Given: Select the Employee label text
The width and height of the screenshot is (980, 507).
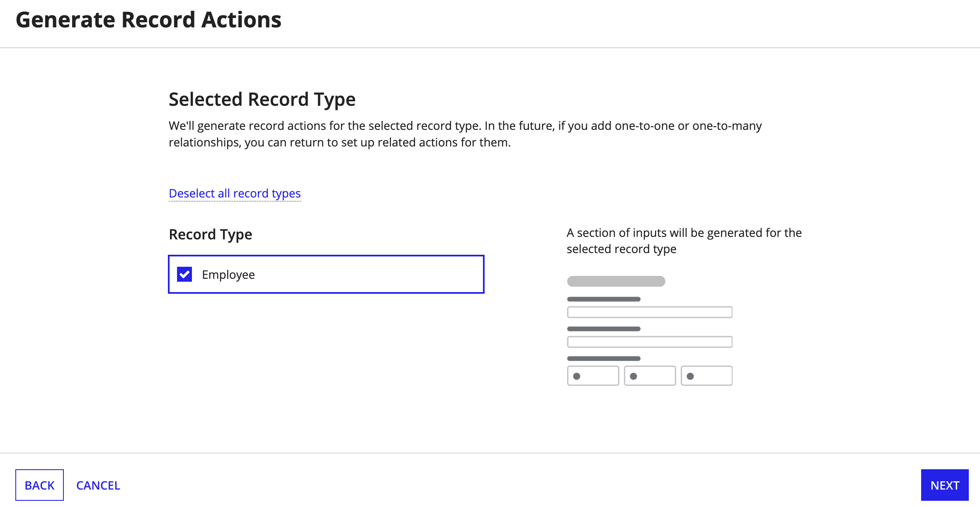Looking at the screenshot, I should coord(228,275).
